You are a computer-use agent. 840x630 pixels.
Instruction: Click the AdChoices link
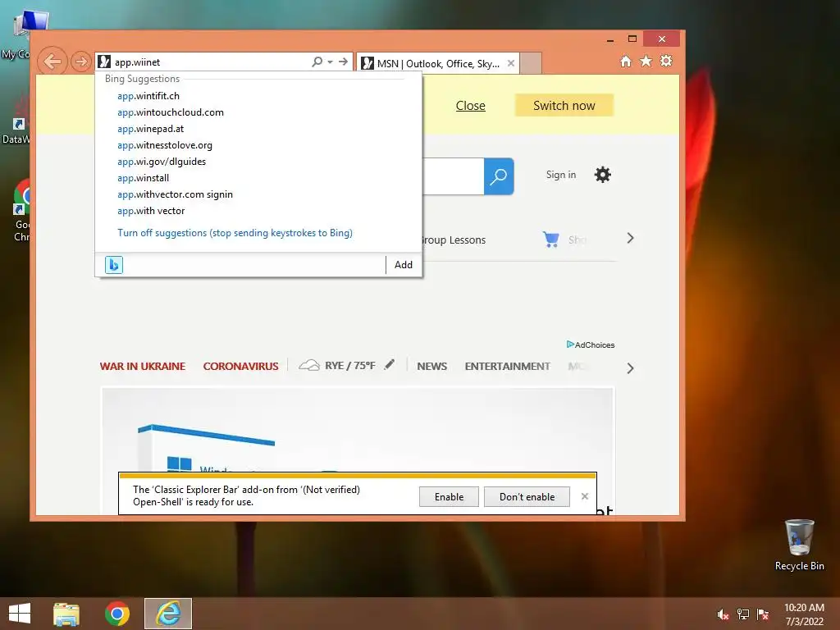click(591, 345)
